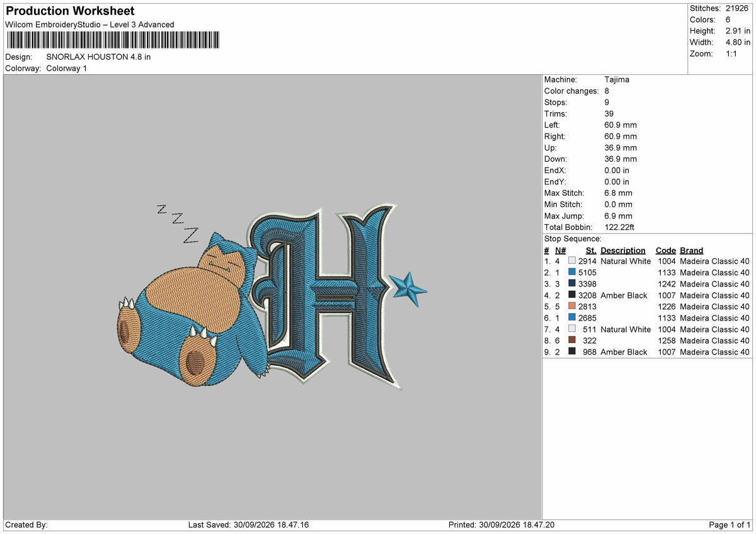Click the brown swatch beside stitch count 322
Screen dimensions: 756x534
(x=572, y=340)
